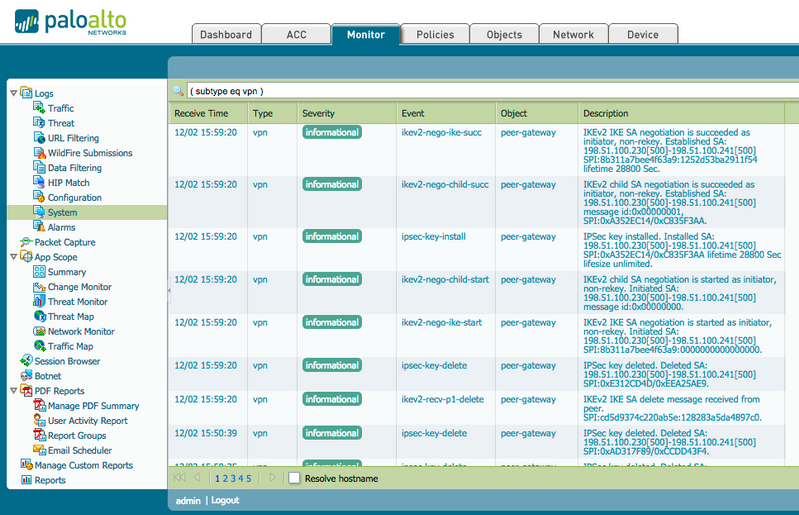This screenshot has height=515, width=799.
Task: Click the Description column header
Action: click(x=681, y=113)
